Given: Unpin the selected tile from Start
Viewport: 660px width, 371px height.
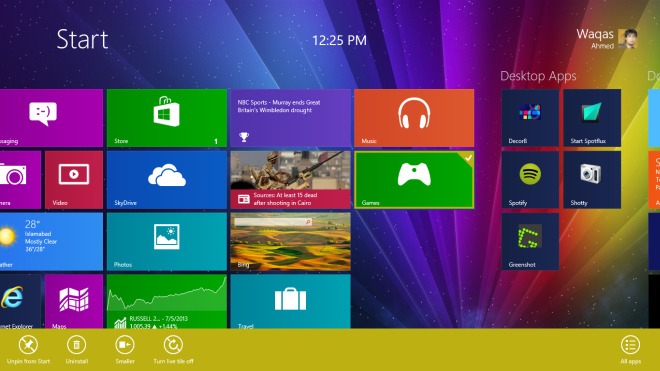Looking at the screenshot, I should [28, 350].
